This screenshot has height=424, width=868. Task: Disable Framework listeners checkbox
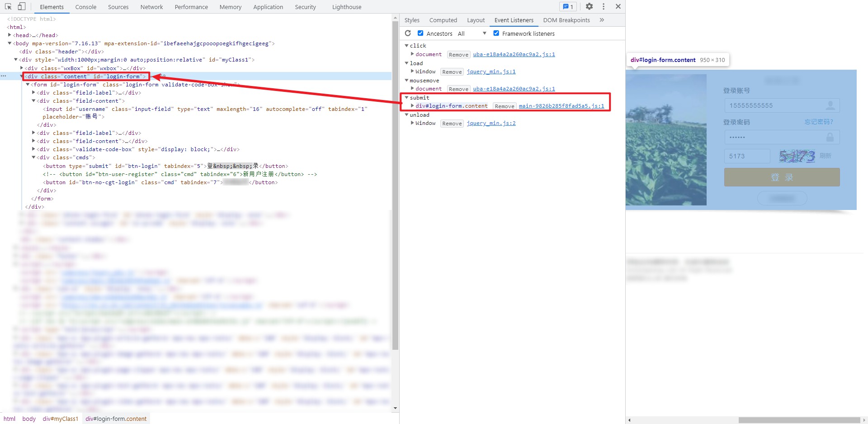coord(496,33)
